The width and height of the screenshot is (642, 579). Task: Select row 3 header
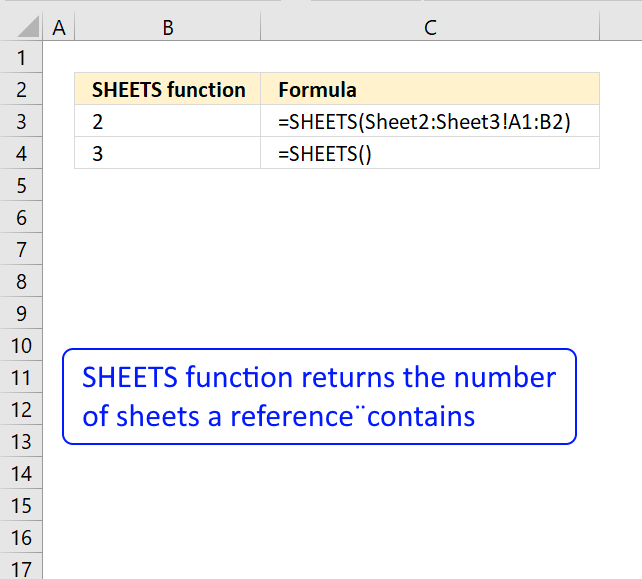21,121
